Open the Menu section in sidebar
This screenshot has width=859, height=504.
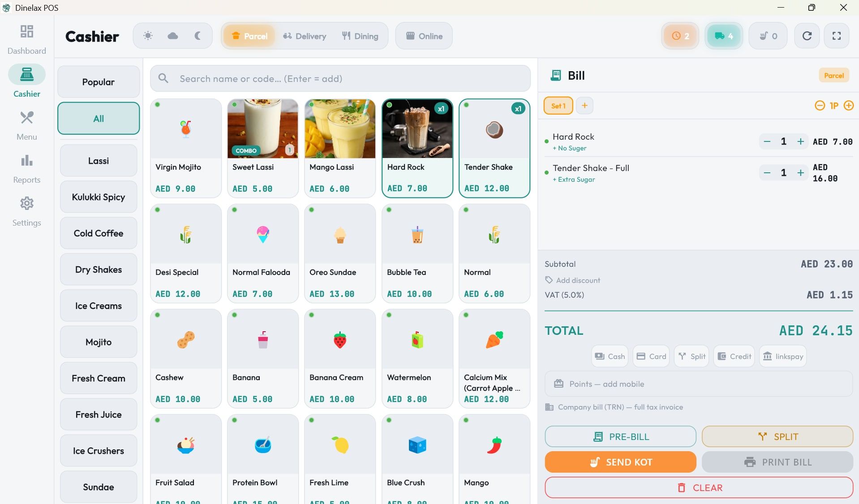[x=27, y=125]
